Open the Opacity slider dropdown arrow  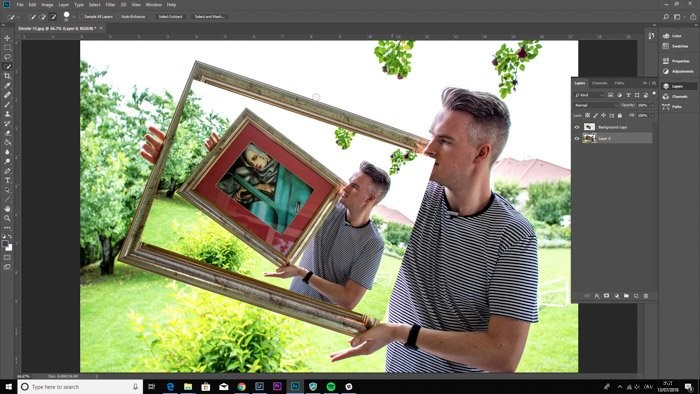(x=652, y=105)
